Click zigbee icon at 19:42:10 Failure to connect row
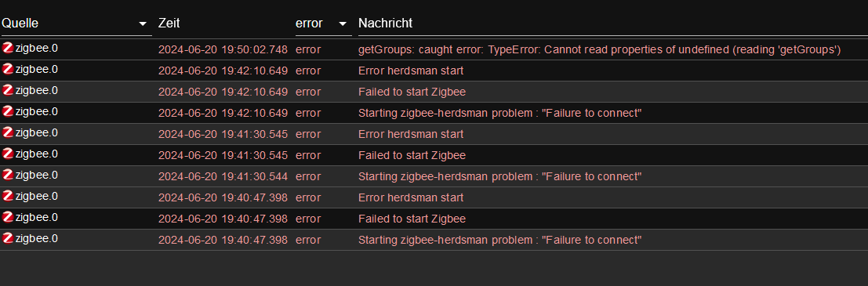 tap(8, 111)
